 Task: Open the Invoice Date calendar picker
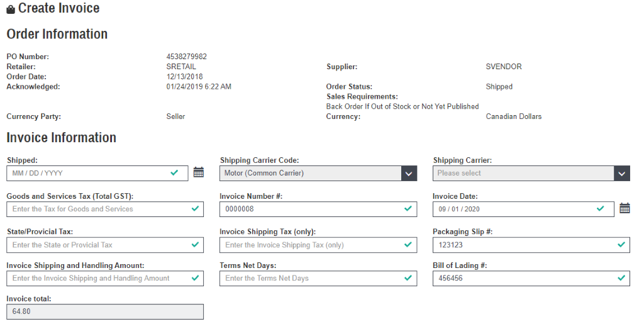pyautogui.click(x=625, y=208)
